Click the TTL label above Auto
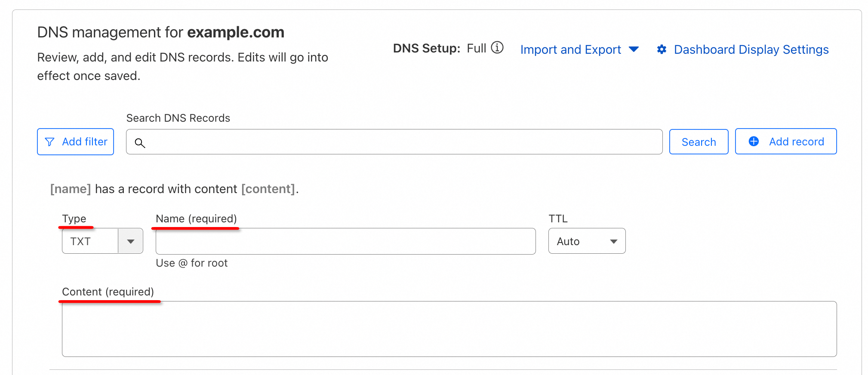Screen dimensions: 868x375 [558, 218]
